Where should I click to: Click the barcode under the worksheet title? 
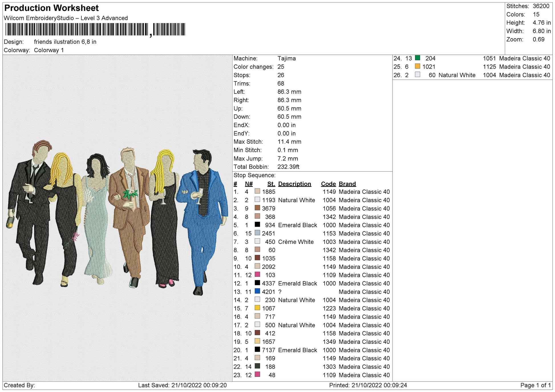(95, 29)
